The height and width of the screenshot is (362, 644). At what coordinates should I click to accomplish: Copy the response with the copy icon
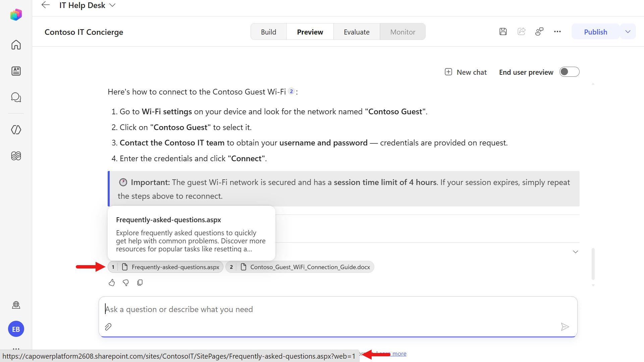pos(140,283)
